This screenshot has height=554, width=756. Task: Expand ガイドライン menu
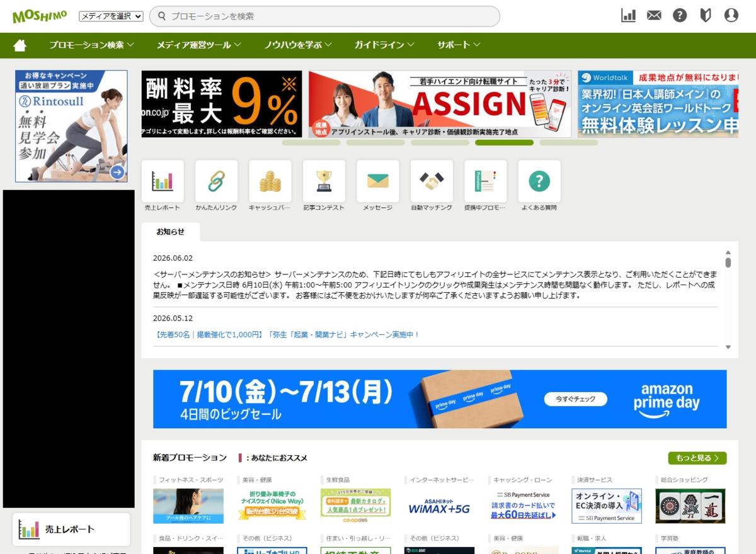tap(384, 45)
